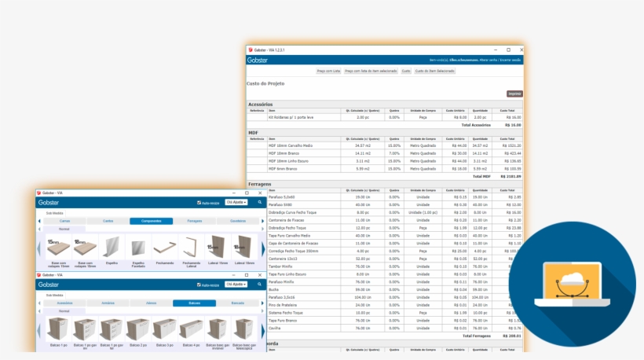Open the Aéreos category tab
Screen dimensions: 644x360
151,303
